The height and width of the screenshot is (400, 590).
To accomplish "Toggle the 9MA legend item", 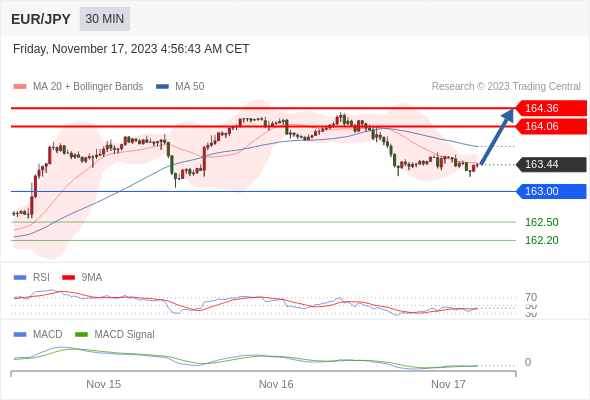I will [x=82, y=278].
